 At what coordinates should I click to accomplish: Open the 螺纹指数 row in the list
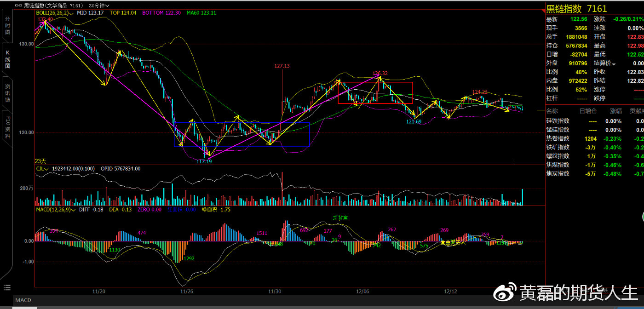tap(594, 156)
